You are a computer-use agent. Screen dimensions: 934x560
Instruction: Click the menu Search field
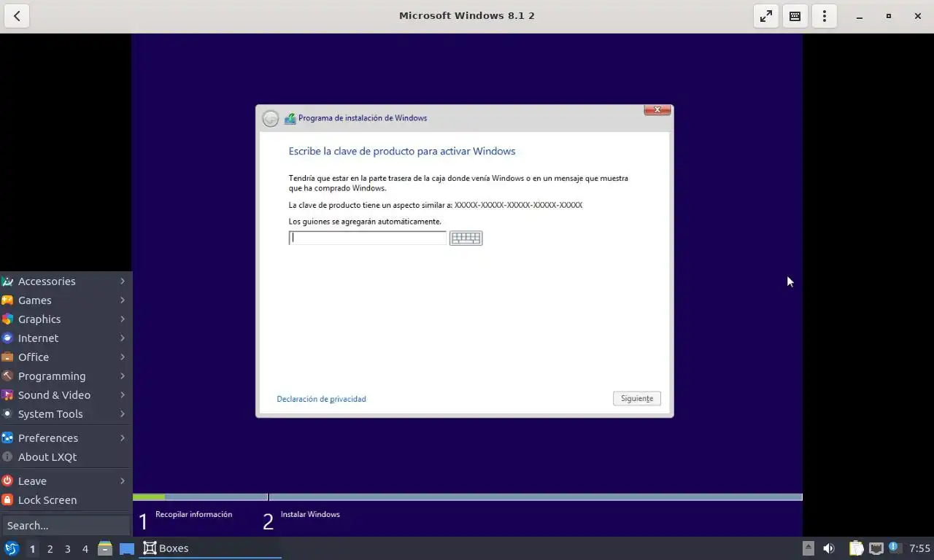coord(66,525)
